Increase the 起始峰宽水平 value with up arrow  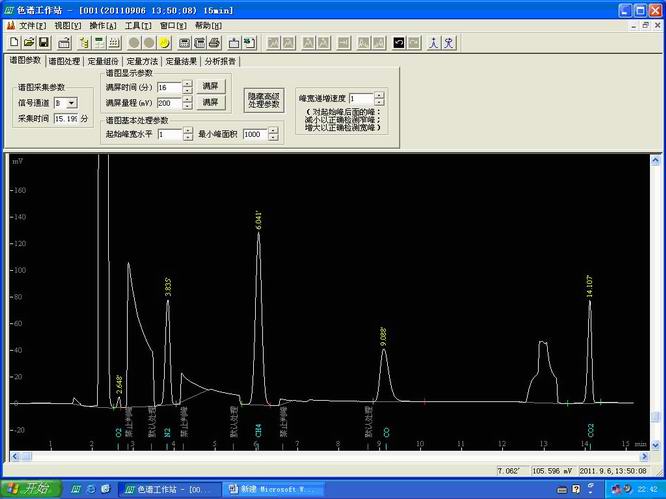[x=188, y=131]
